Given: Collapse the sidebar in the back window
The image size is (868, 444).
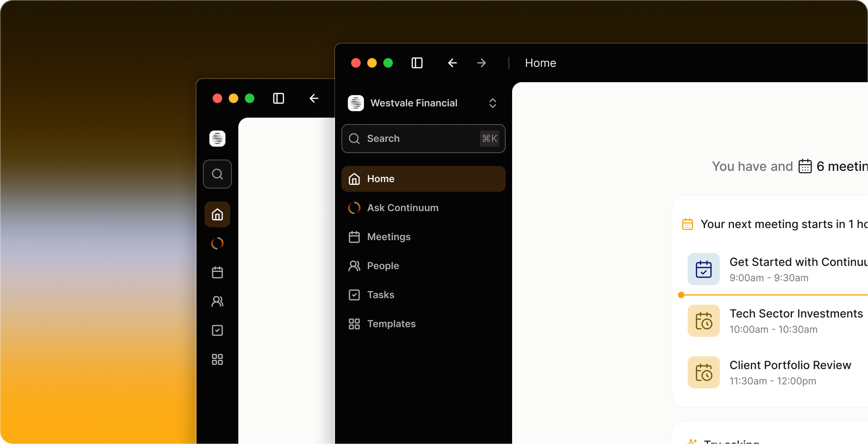Looking at the screenshot, I should tap(279, 98).
